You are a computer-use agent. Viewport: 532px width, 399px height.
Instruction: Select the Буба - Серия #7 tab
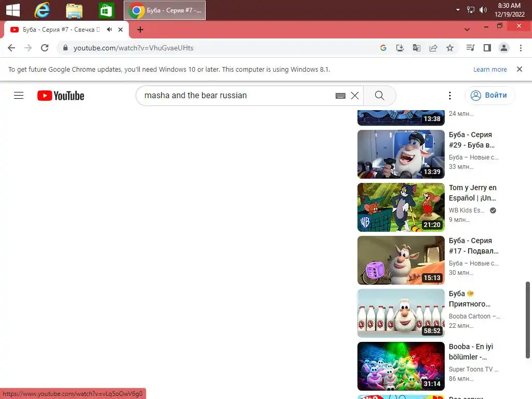[x=61, y=30]
